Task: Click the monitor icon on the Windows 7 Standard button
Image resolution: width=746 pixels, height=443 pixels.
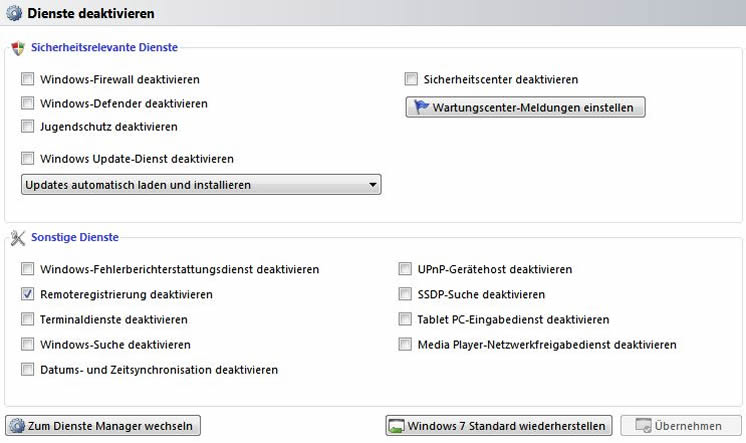Action: pos(396,426)
